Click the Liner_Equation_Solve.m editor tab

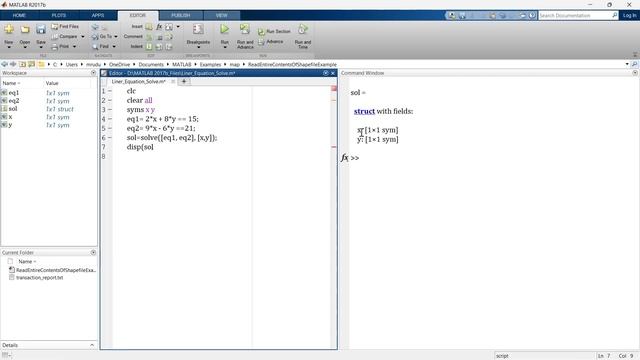pos(139,82)
